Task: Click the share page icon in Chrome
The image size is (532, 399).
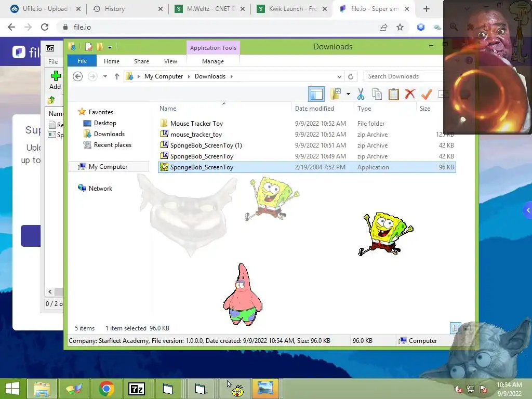Action: coord(383,27)
